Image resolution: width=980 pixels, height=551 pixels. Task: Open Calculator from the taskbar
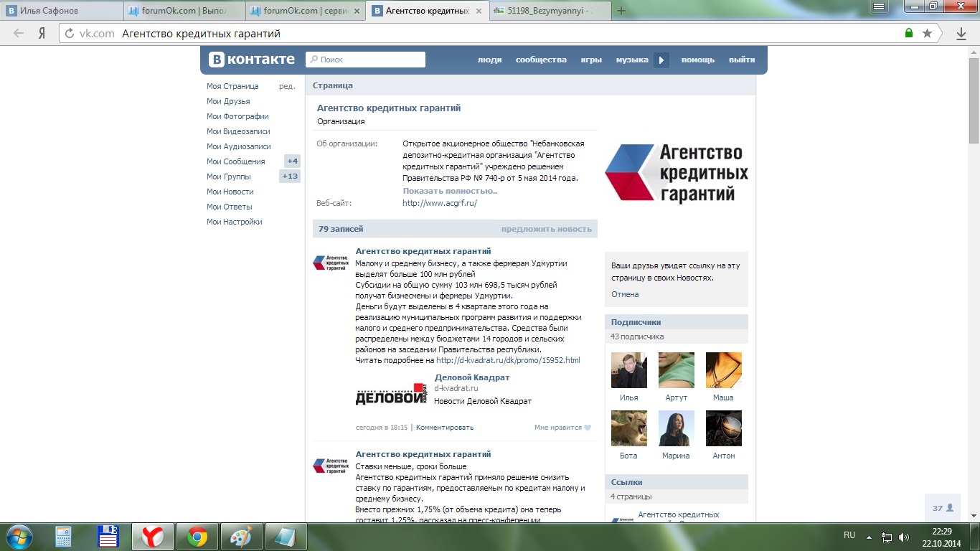tap(64, 537)
